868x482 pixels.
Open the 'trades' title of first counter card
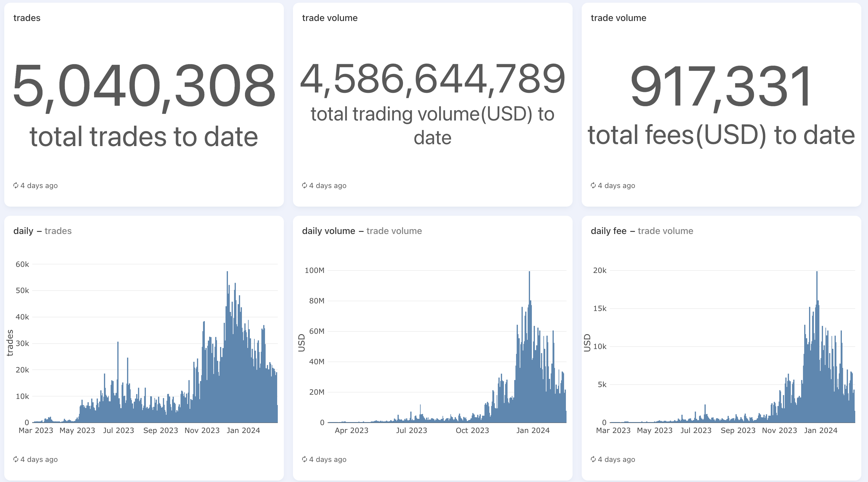[27, 18]
